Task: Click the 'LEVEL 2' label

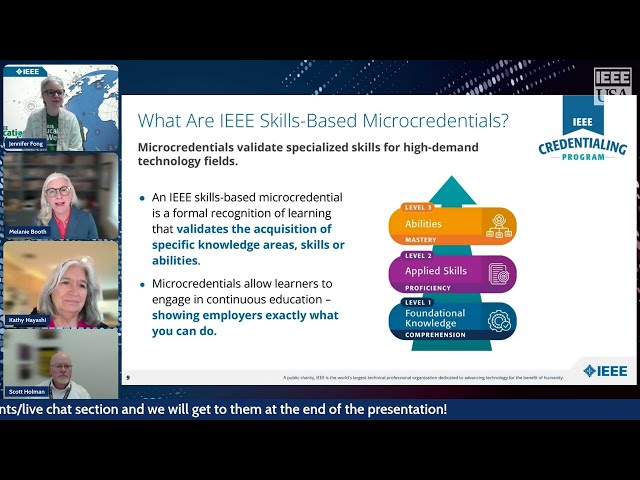Action: pos(418,256)
